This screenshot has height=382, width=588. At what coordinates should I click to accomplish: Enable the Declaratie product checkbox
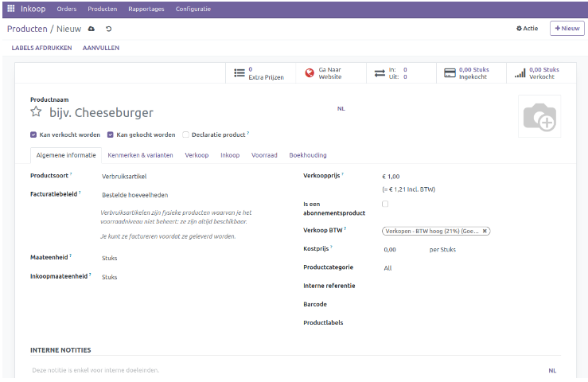(x=186, y=135)
